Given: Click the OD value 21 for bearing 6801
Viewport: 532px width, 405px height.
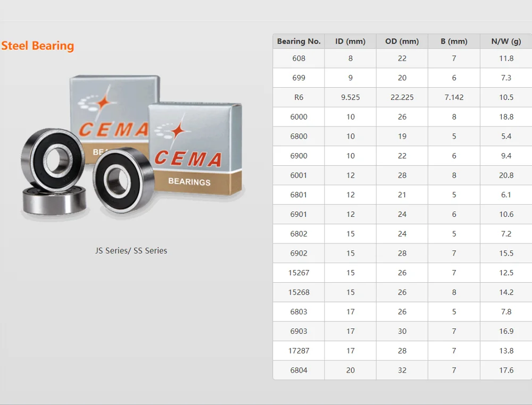Looking at the screenshot, I should point(402,195).
